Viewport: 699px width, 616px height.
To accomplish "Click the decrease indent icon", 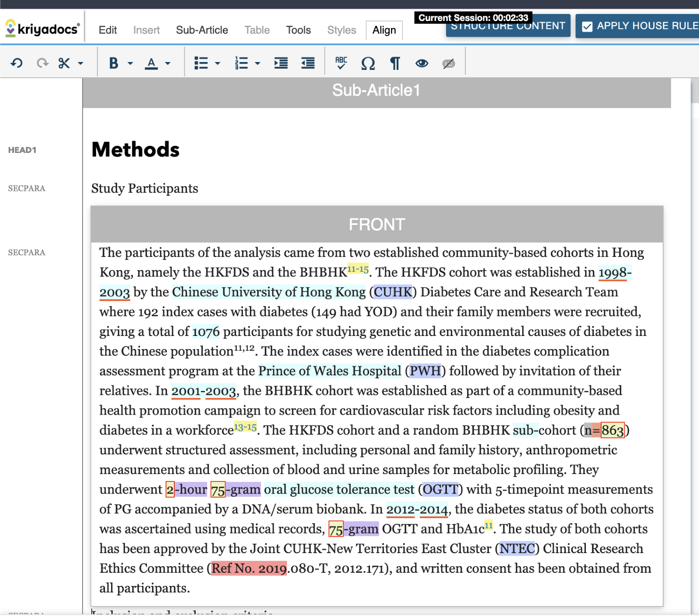I will tap(308, 63).
